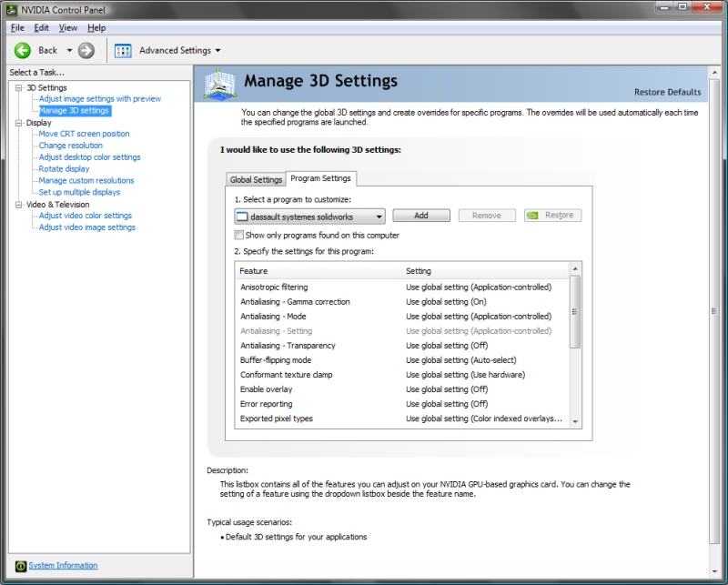Click feature list scroll down arrow
This screenshot has width=728, height=585.
point(575,421)
